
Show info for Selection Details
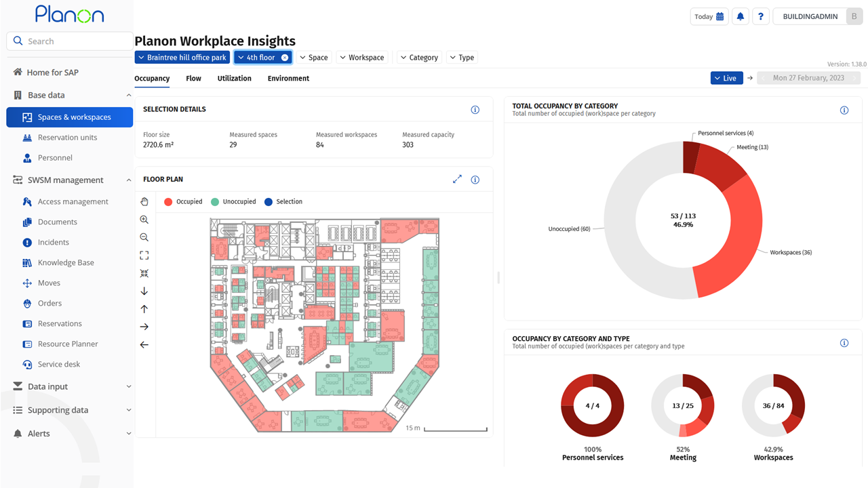click(475, 110)
